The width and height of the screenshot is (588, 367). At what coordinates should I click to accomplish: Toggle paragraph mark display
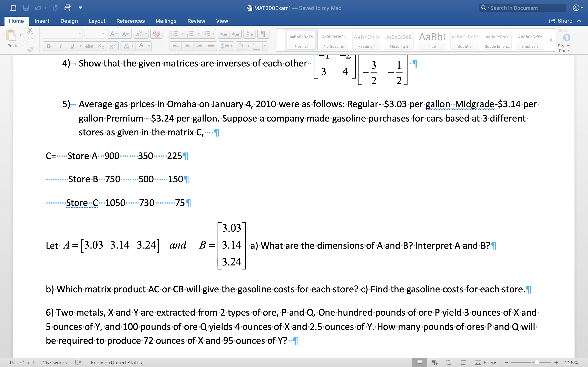263,34
